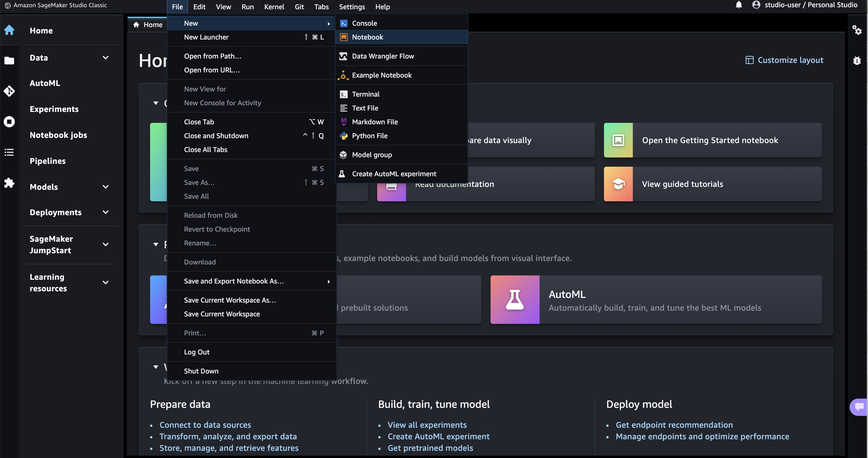Click the debugger bug icon
Viewport: 868px width, 458px height.
(856, 61)
